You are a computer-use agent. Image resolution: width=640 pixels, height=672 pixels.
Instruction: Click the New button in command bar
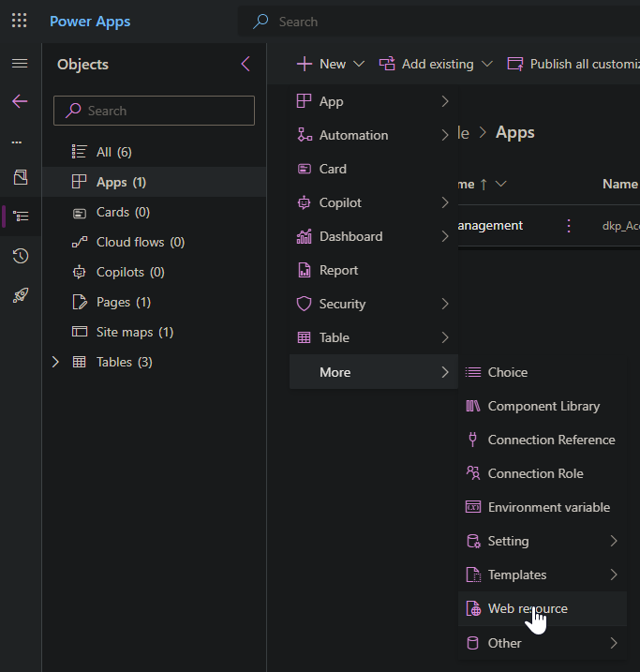(320, 64)
